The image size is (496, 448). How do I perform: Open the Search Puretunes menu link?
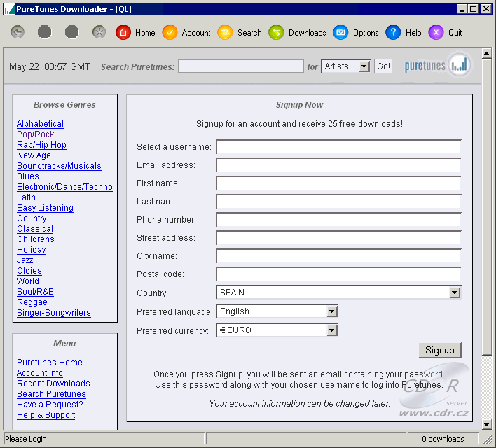[x=51, y=394]
